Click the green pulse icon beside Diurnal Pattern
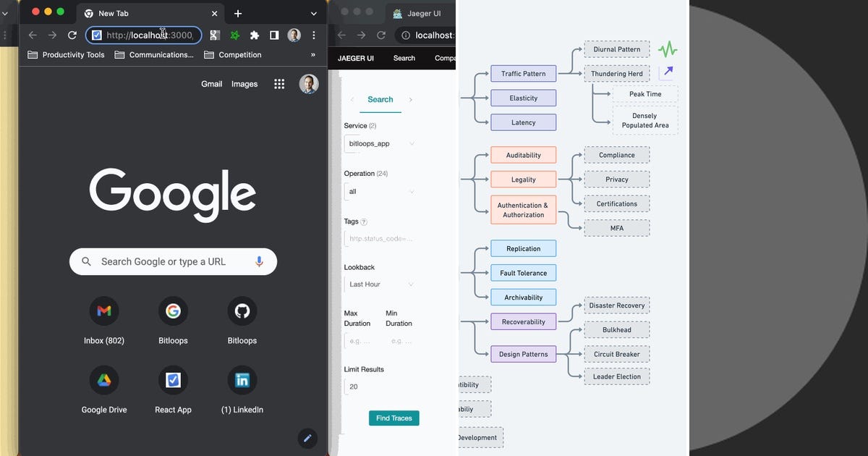Image resolution: width=868 pixels, height=456 pixels. 667,48
